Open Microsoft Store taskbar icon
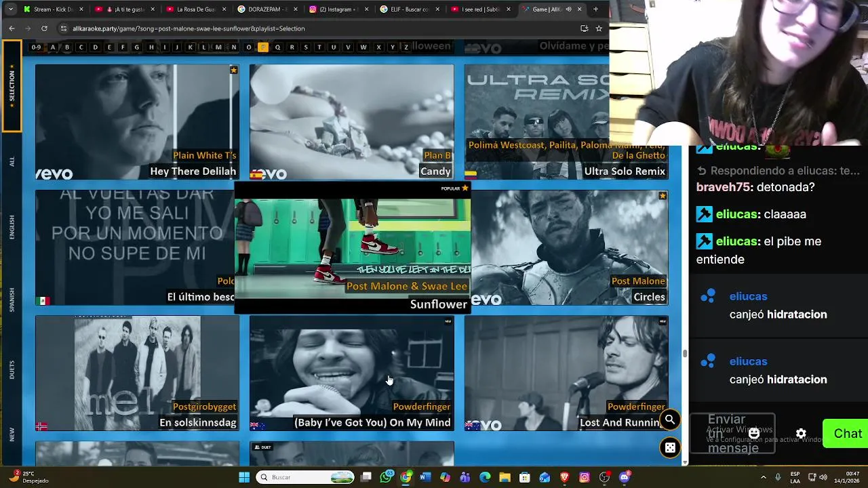The height and width of the screenshot is (488, 868). (x=524, y=477)
